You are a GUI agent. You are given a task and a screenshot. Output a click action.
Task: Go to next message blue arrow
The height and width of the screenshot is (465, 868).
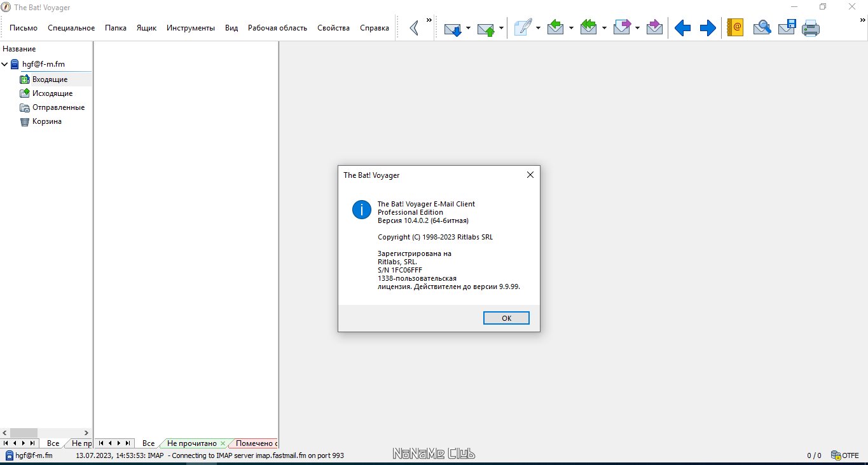point(708,28)
